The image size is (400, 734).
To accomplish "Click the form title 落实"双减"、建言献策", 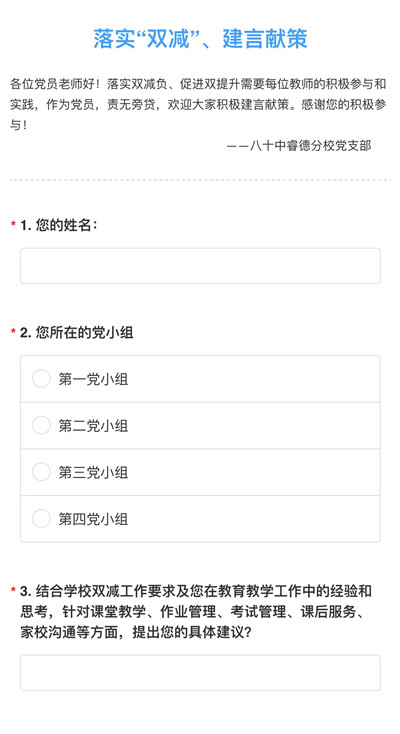I will (200, 38).
